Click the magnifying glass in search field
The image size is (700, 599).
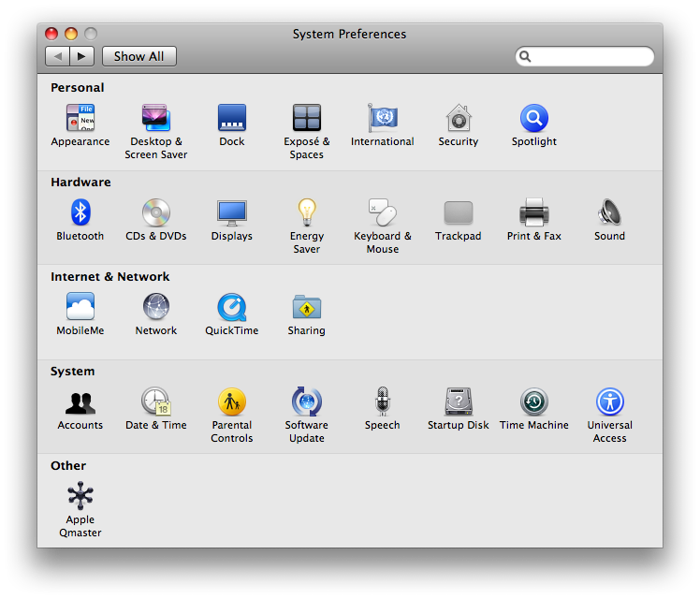(x=525, y=56)
